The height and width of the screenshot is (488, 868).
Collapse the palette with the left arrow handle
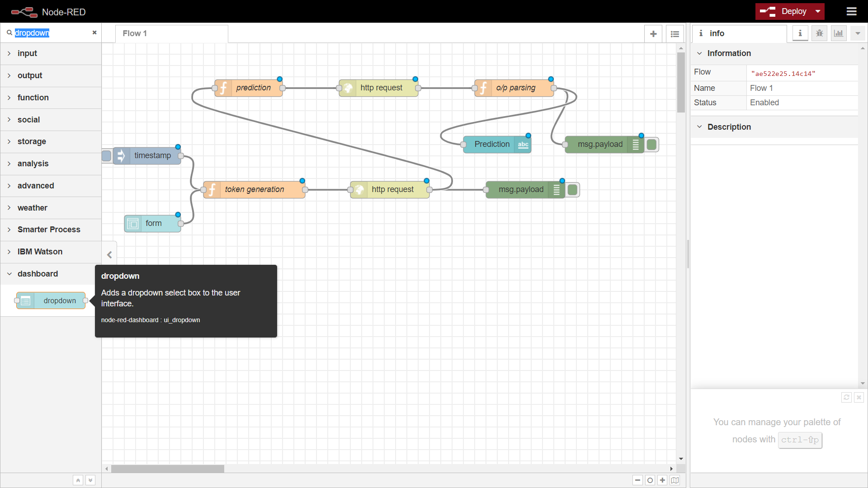[x=109, y=255]
